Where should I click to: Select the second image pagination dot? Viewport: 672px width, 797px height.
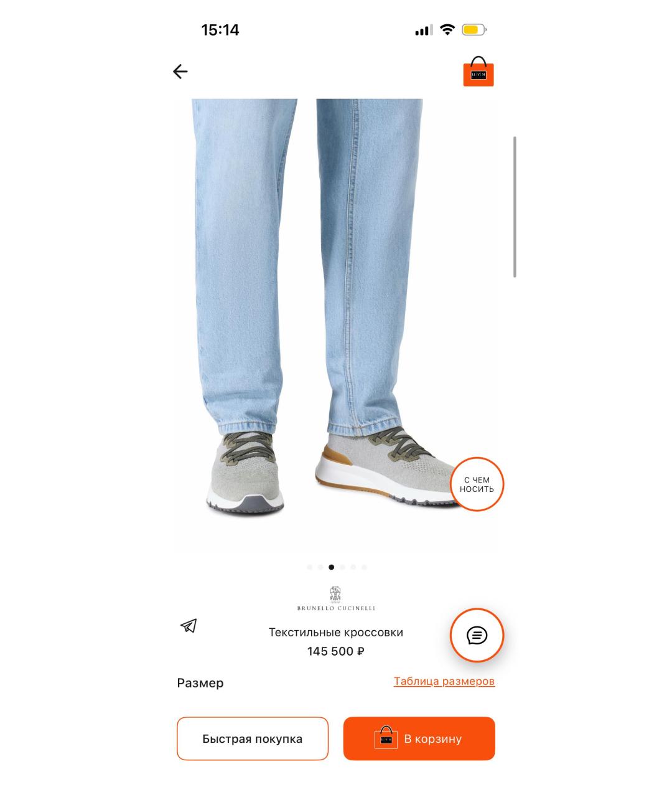[x=320, y=567]
